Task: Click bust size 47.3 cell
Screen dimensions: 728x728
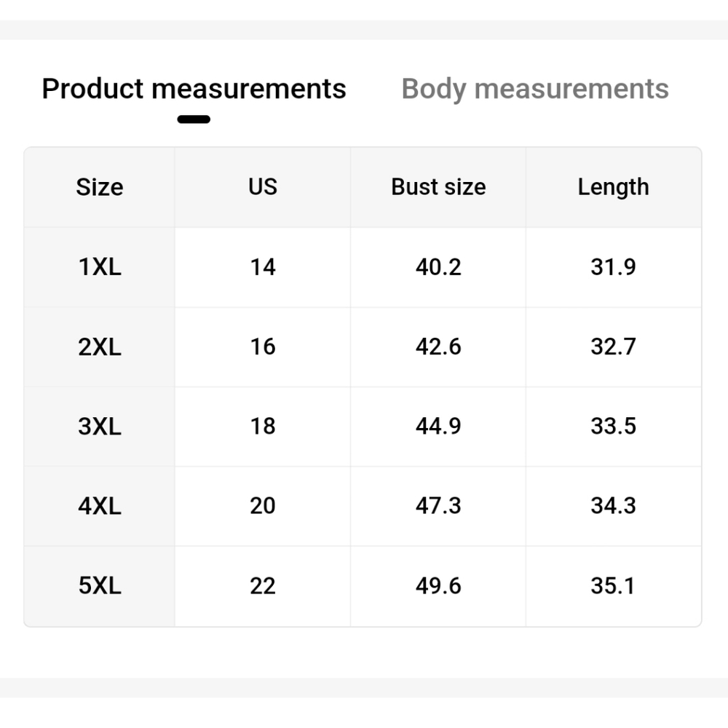Action: (438, 506)
